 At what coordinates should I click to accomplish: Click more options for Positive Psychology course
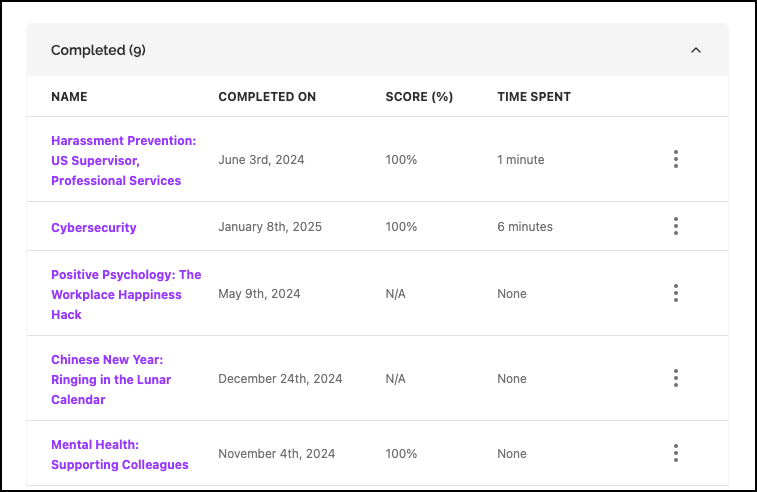pos(676,293)
